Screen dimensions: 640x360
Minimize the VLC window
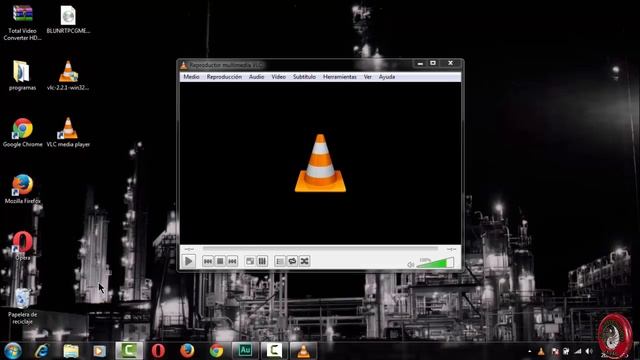420,63
